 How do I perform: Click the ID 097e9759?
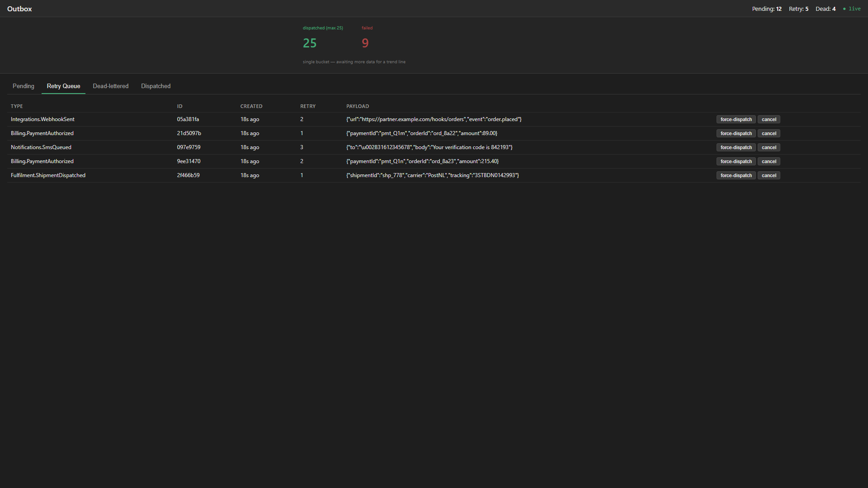click(x=189, y=147)
